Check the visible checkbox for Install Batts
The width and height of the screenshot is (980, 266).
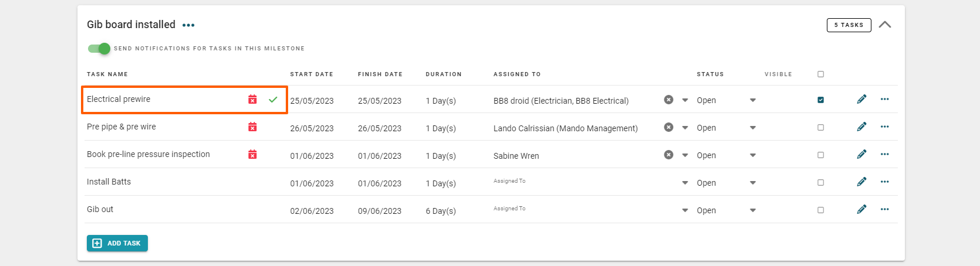(820, 182)
